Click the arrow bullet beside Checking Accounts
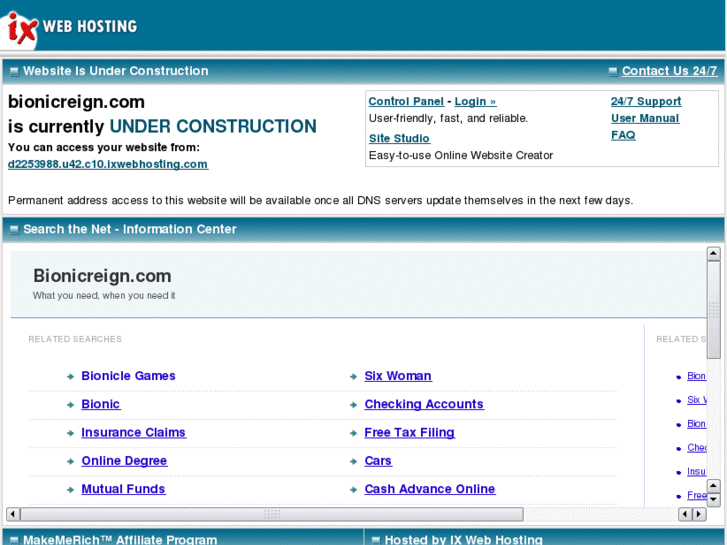The width and height of the screenshot is (727, 545). (x=353, y=405)
